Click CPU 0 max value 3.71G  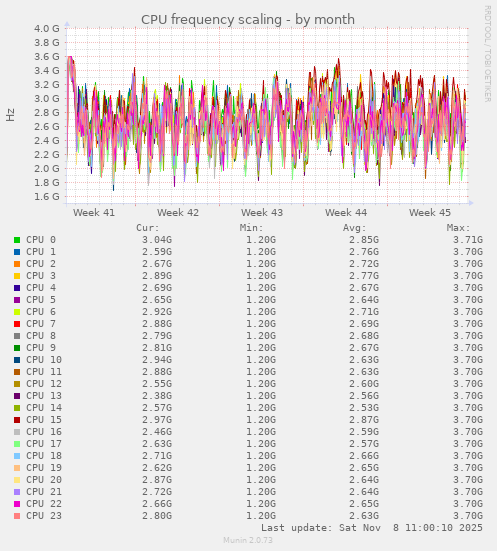click(x=468, y=240)
